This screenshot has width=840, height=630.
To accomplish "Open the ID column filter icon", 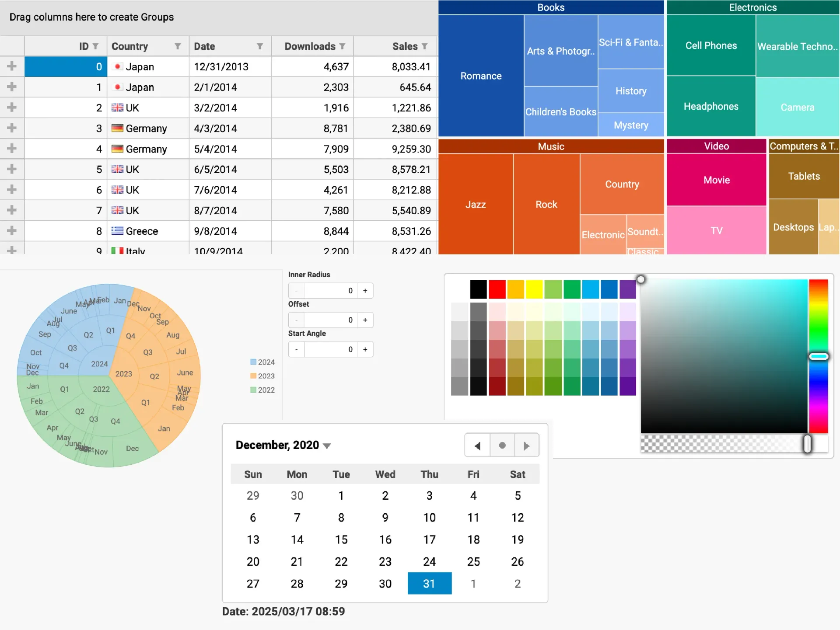I will coord(95,46).
